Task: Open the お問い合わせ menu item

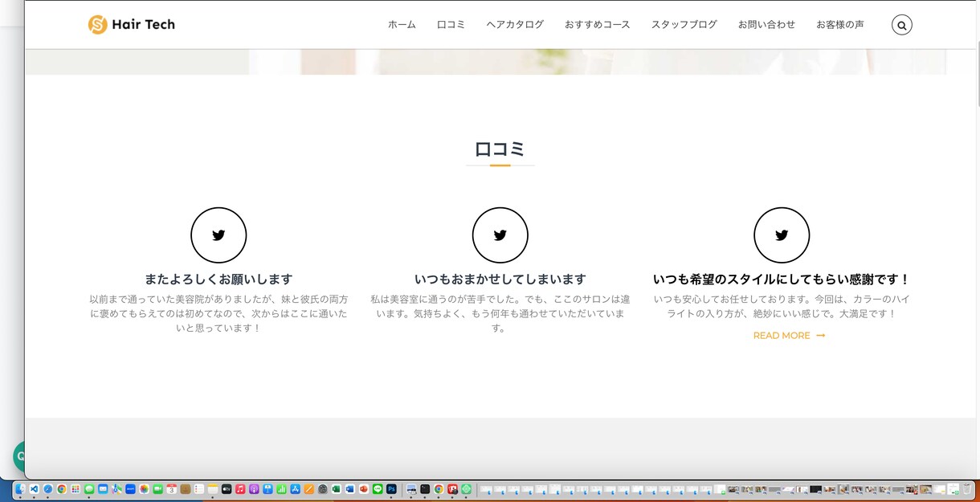Action: pos(766,25)
